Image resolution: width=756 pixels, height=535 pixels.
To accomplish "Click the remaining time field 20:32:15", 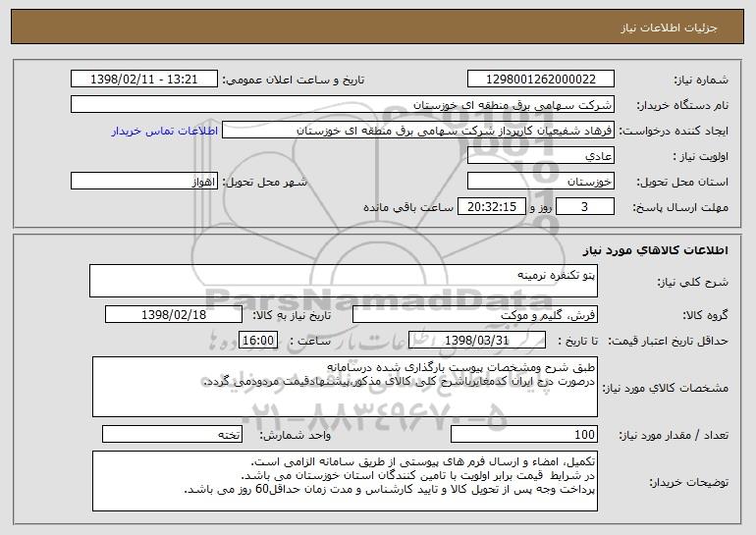I will [x=492, y=207].
